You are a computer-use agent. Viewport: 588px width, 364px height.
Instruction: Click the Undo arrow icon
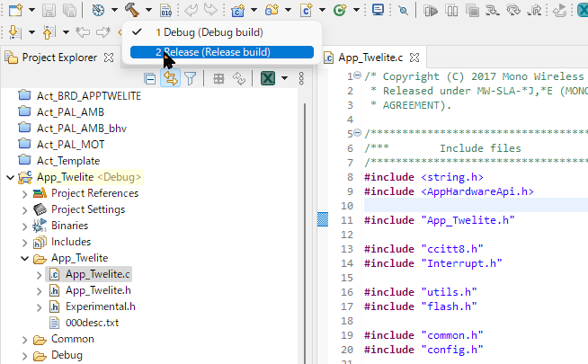(x=191, y=10)
